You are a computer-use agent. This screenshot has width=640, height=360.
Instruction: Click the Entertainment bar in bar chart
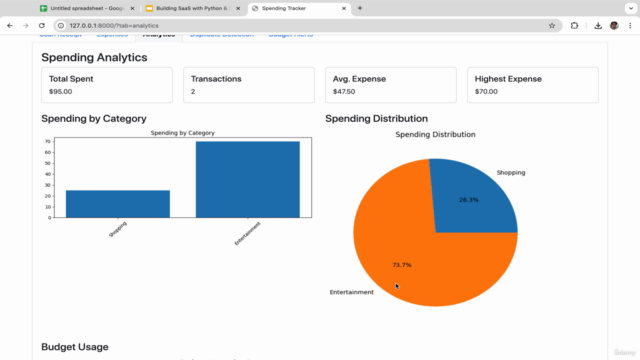click(x=248, y=180)
